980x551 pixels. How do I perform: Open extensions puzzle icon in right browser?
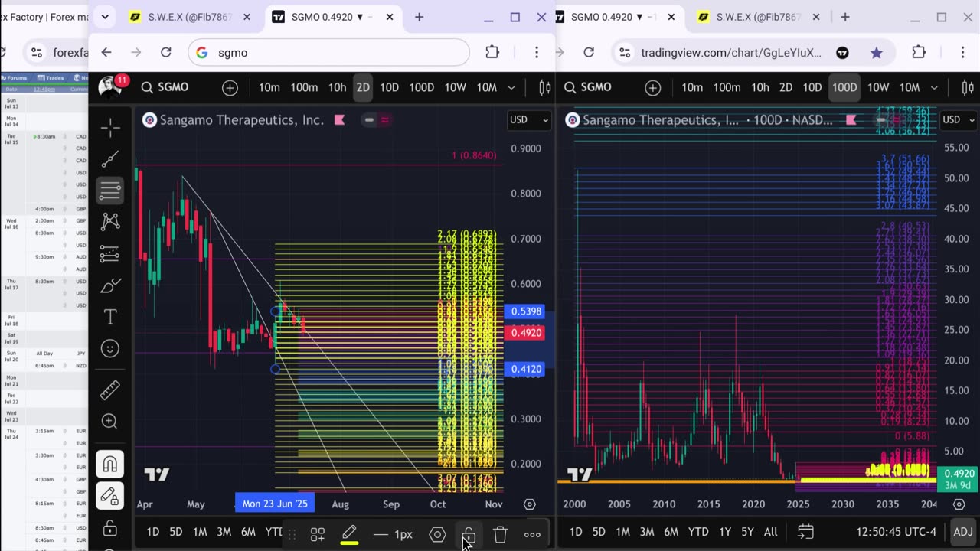[x=919, y=52]
